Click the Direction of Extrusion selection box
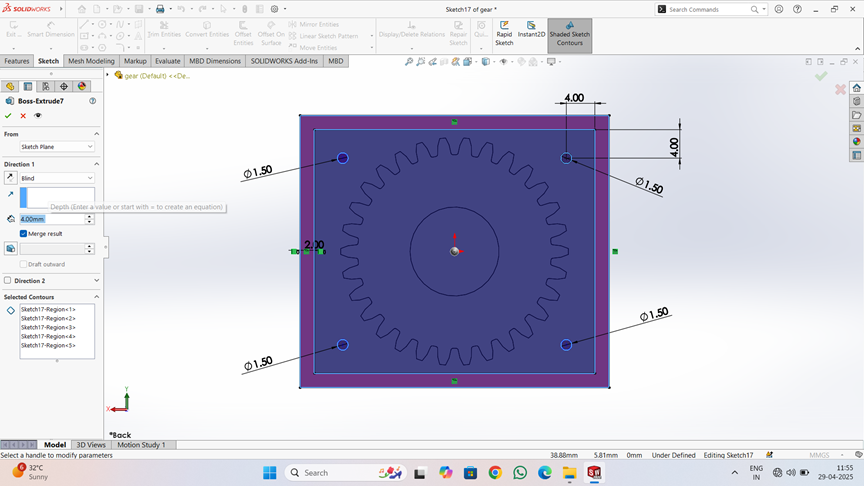Viewport: 864px width, 486px height. 57,197
